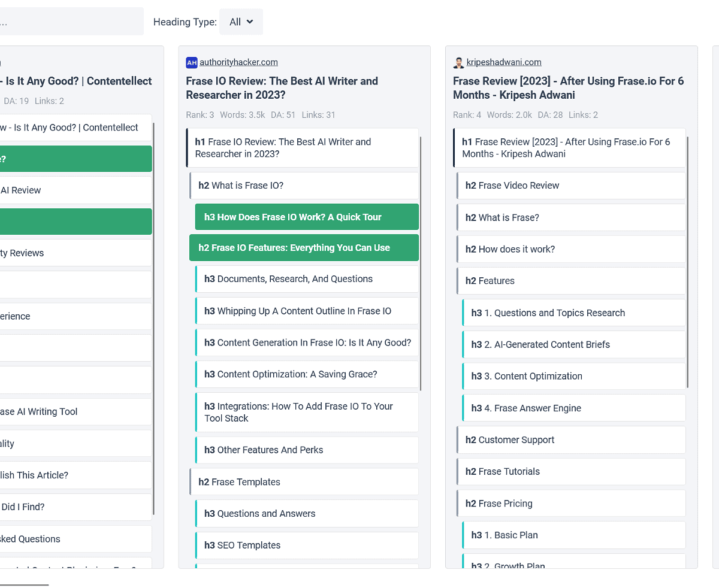Click the authorityhacker.com favicon icon

coord(192,62)
